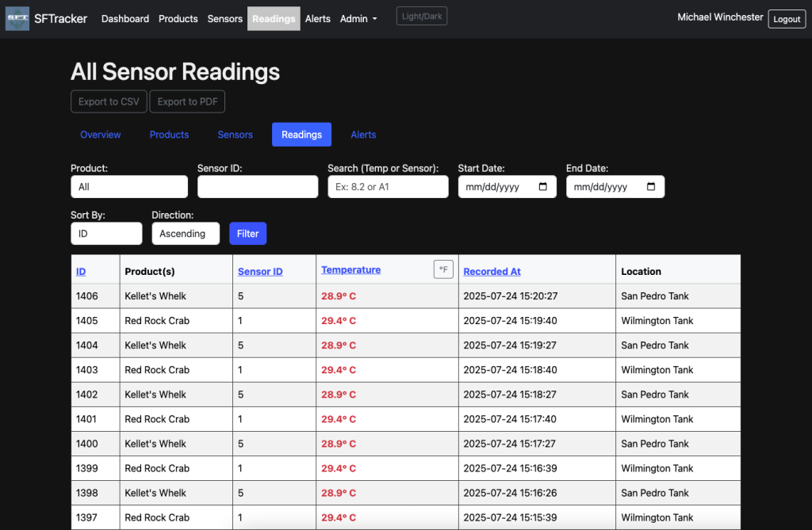Click timestamp 2025-07-24 15:17:27
This screenshot has height=530, width=812.
click(x=510, y=444)
